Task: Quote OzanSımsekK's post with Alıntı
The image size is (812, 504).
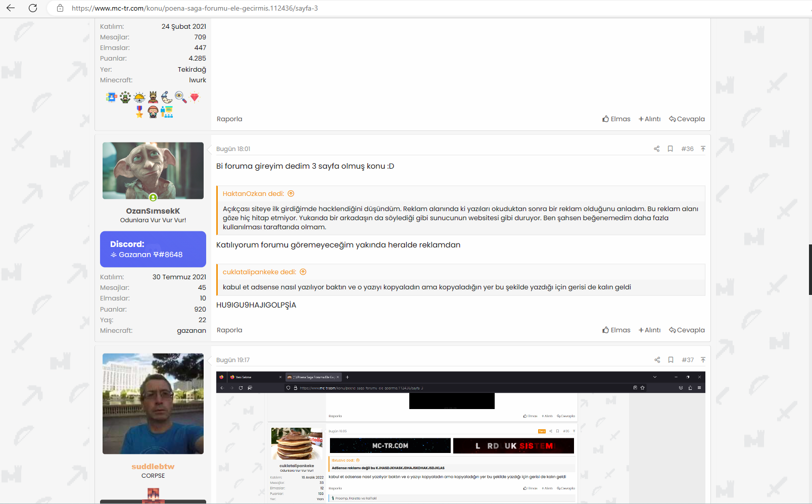Action: (650, 330)
